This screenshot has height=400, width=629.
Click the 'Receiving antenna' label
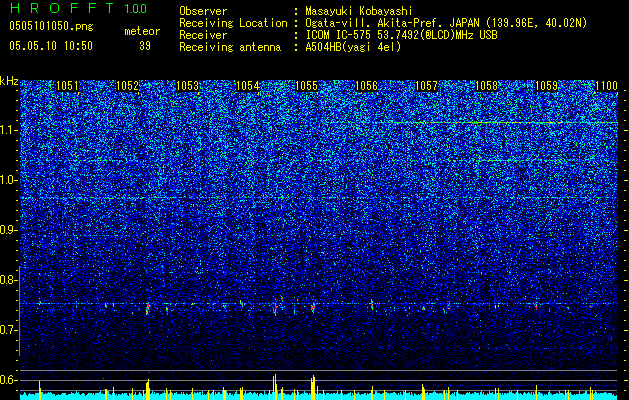pos(230,47)
